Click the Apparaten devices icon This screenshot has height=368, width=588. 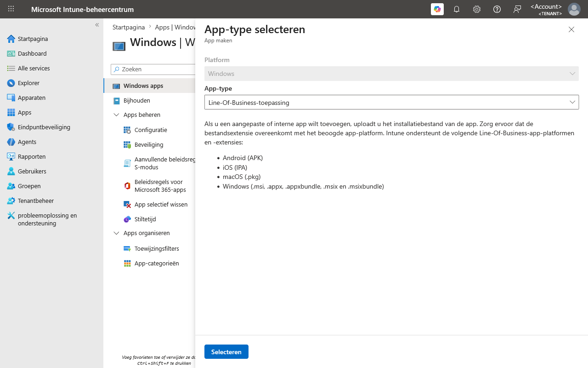pos(11,98)
